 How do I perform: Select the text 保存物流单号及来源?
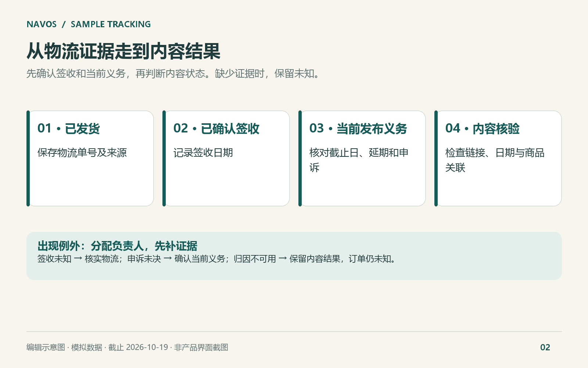click(x=82, y=153)
